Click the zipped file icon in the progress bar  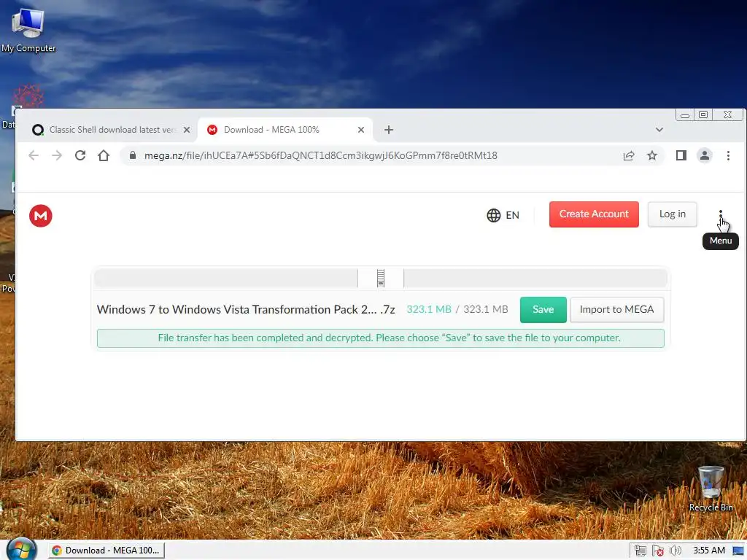click(381, 278)
